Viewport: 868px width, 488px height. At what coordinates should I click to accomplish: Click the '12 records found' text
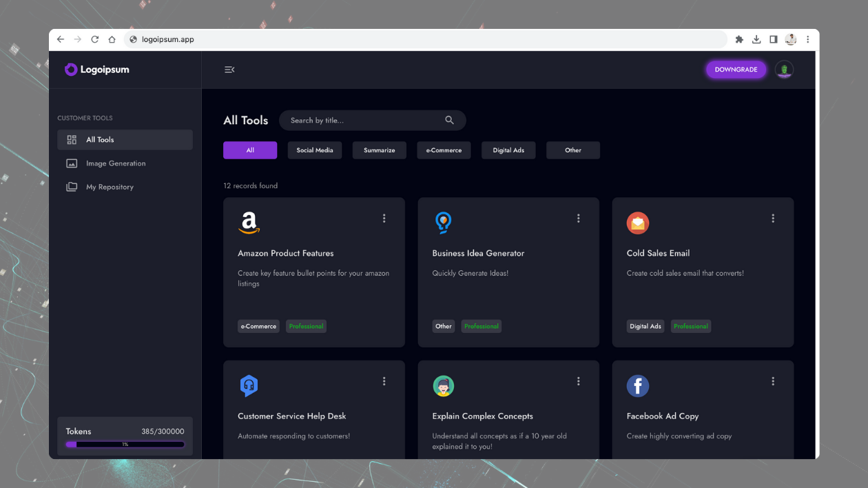click(x=251, y=185)
